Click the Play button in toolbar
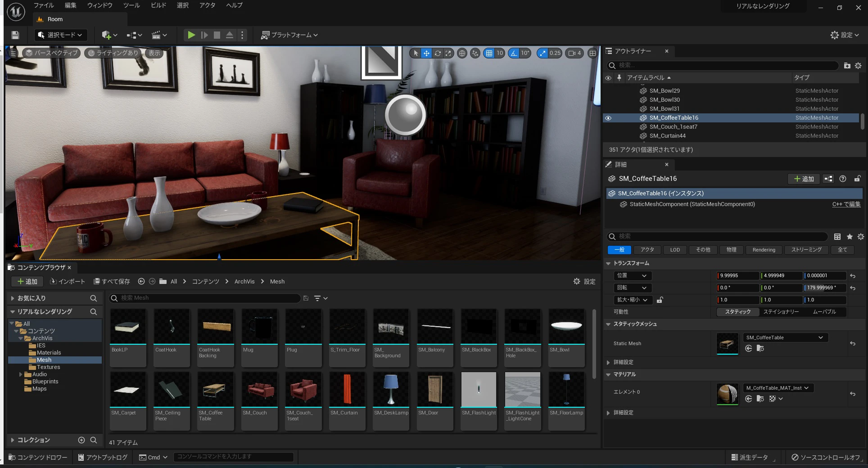 [x=191, y=35]
